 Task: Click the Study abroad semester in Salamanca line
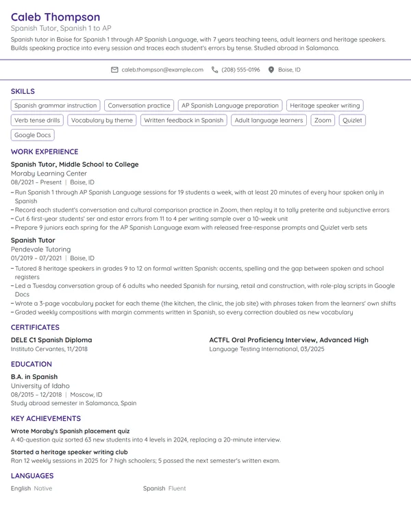pyautogui.click(x=73, y=403)
